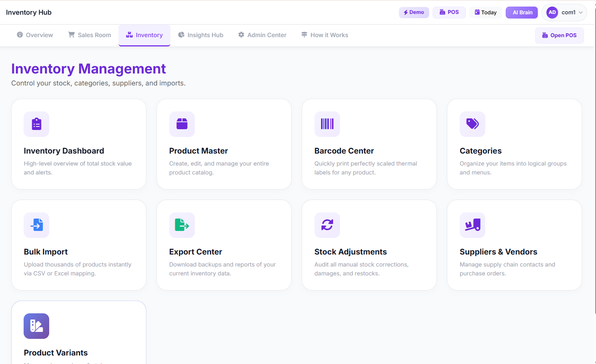The height and width of the screenshot is (364, 596).
Task: Click the POS button in header
Action: click(449, 12)
